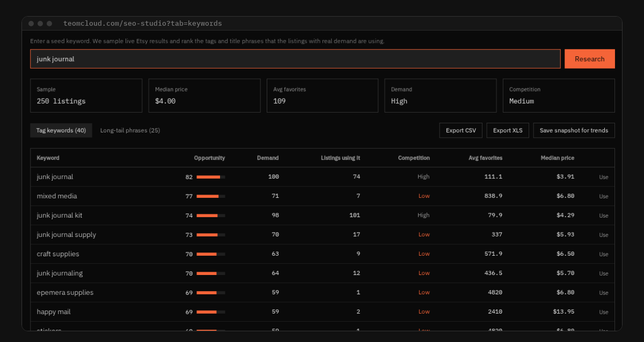The width and height of the screenshot is (644, 342).
Task: Focus the seed keyword input with 'junk journal'
Action: click(295, 59)
